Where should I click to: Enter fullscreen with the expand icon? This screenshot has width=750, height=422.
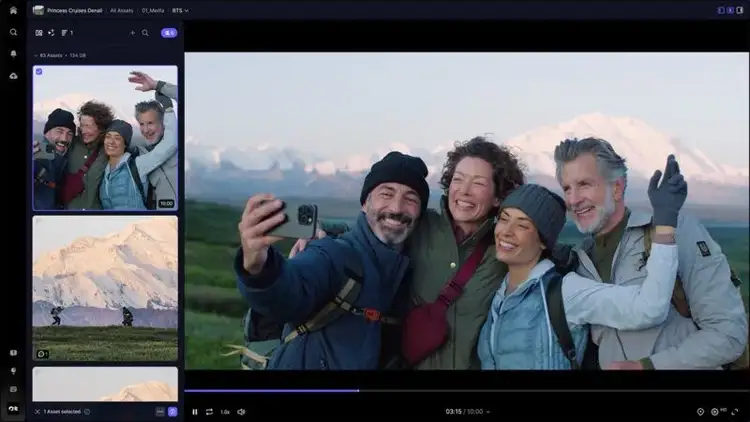(737, 411)
